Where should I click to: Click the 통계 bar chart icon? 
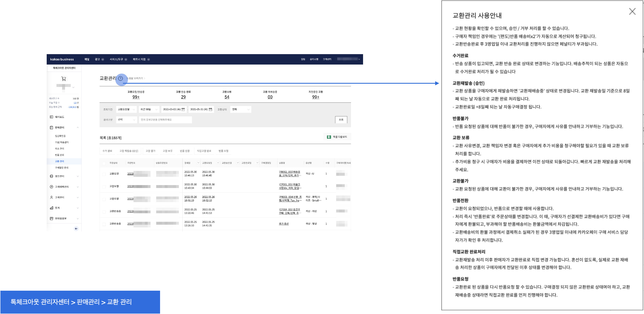[x=51, y=208]
